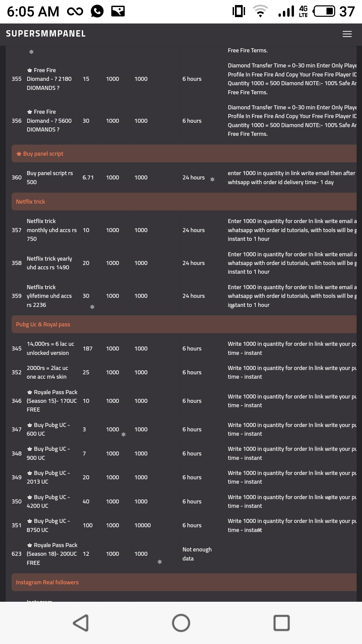Tap the battery indicator in status bar
This screenshot has height=644, width=362.
324,11
